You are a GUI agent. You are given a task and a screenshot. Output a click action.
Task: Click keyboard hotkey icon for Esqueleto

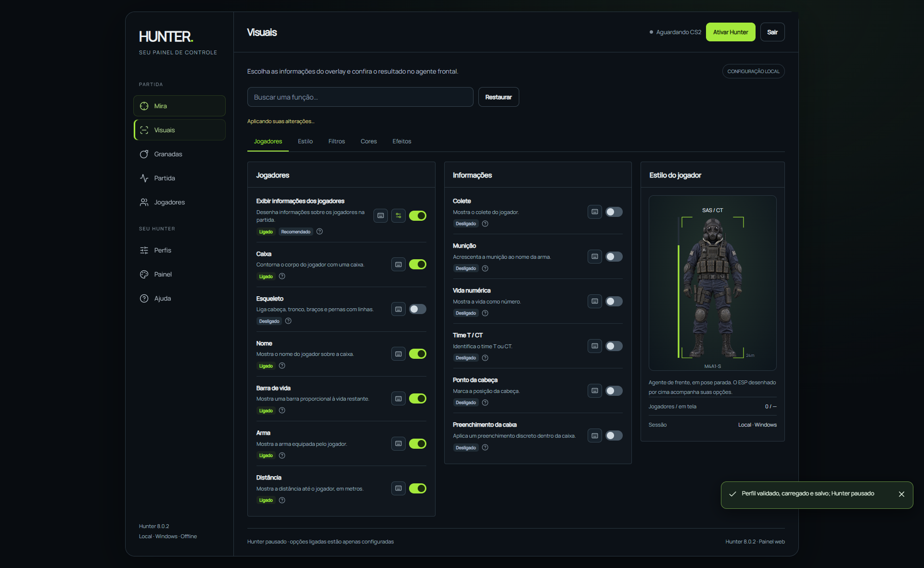pyautogui.click(x=398, y=309)
